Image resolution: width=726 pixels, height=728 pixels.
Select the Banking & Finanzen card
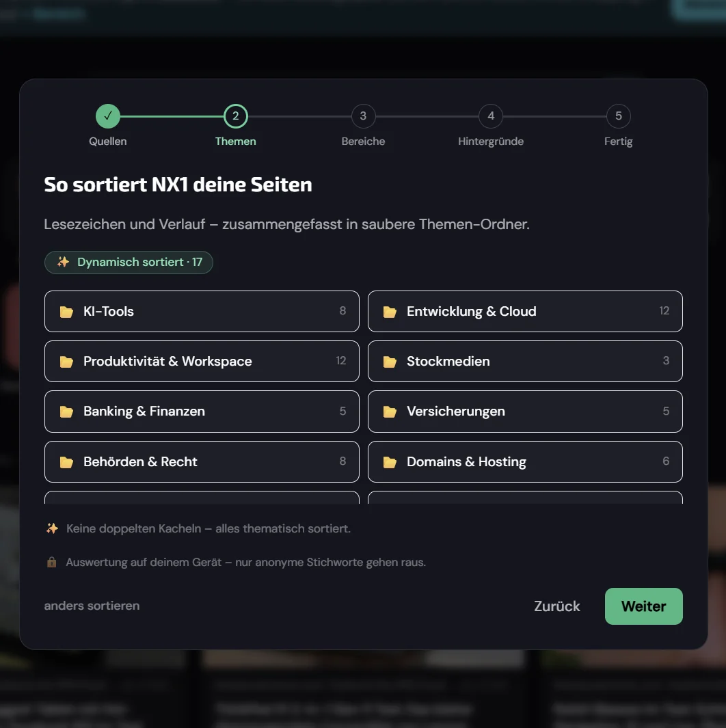202,412
